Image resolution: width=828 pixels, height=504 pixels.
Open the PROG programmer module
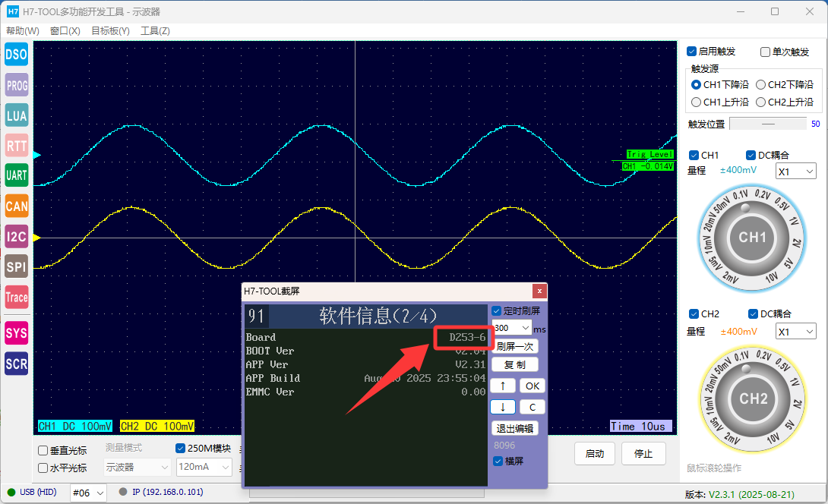(x=17, y=85)
